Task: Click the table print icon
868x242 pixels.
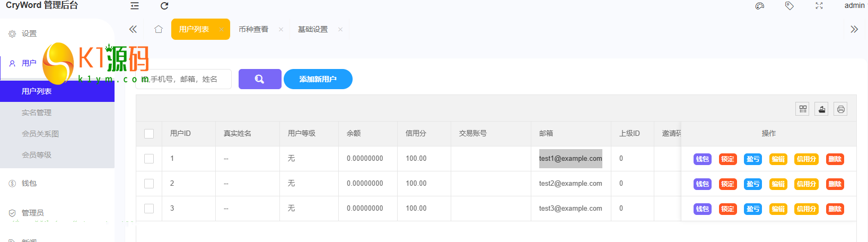Action: point(840,109)
